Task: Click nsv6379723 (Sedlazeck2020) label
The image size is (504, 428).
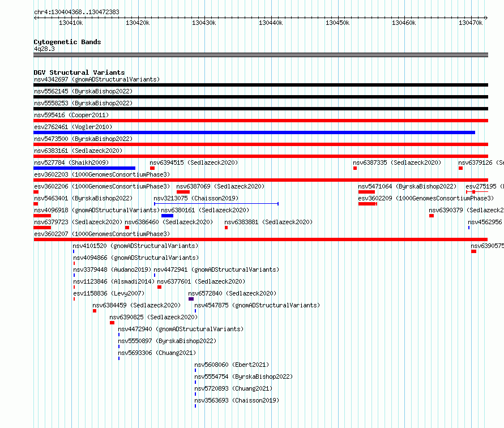Action: [x=78, y=222]
